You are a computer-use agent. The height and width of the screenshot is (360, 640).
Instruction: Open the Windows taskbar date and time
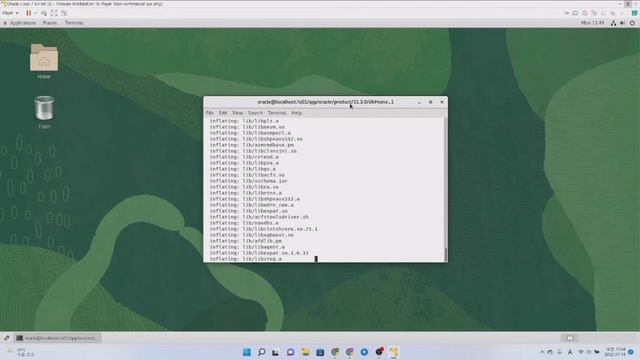pyautogui.click(x=615, y=352)
